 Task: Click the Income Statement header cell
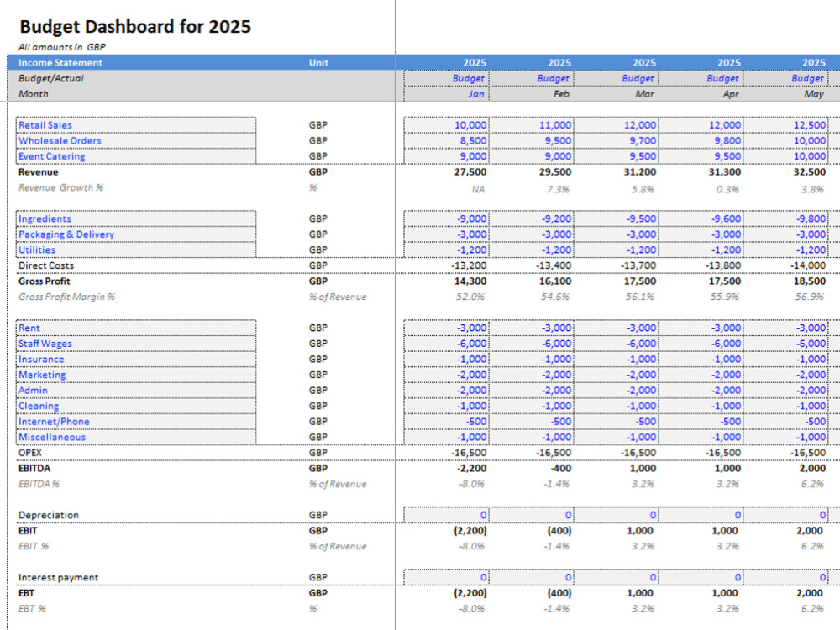[x=60, y=63]
